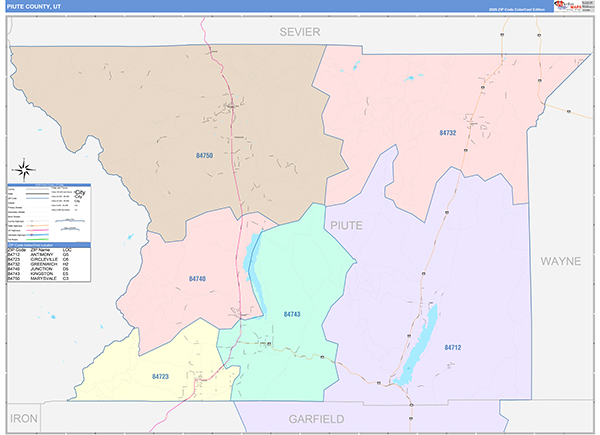Select ZIP code label 84723
The image size is (600, 435).
click(x=160, y=376)
